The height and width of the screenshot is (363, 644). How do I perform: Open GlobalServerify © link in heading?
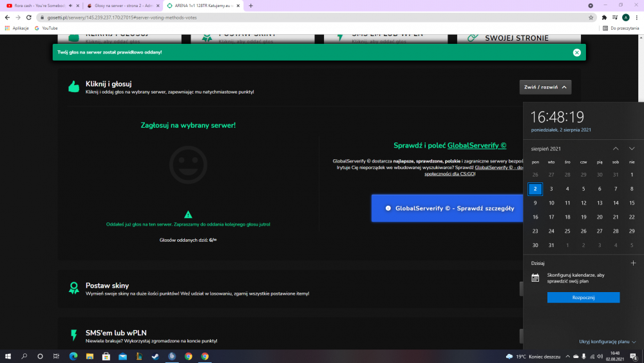[477, 146]
